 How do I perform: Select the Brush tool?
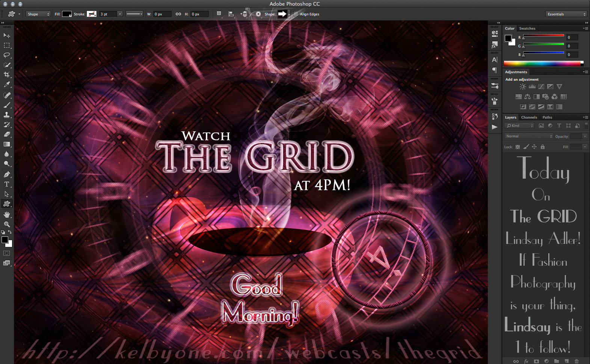pos(7,105)
